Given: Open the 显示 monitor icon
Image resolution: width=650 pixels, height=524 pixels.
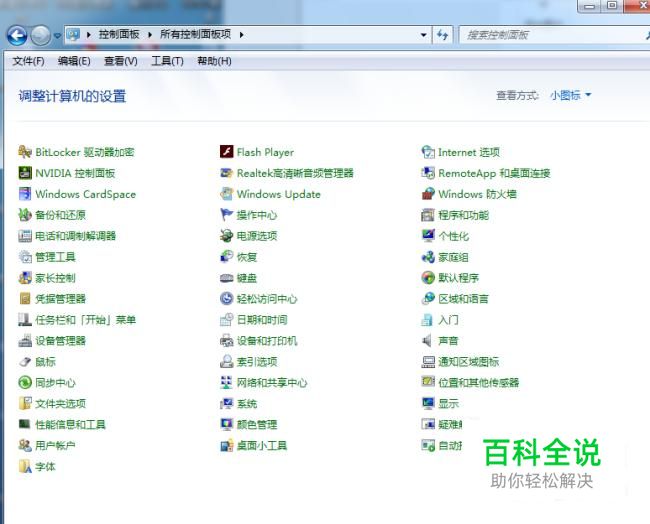Looking at the screenshot, I should pos(428,403).
